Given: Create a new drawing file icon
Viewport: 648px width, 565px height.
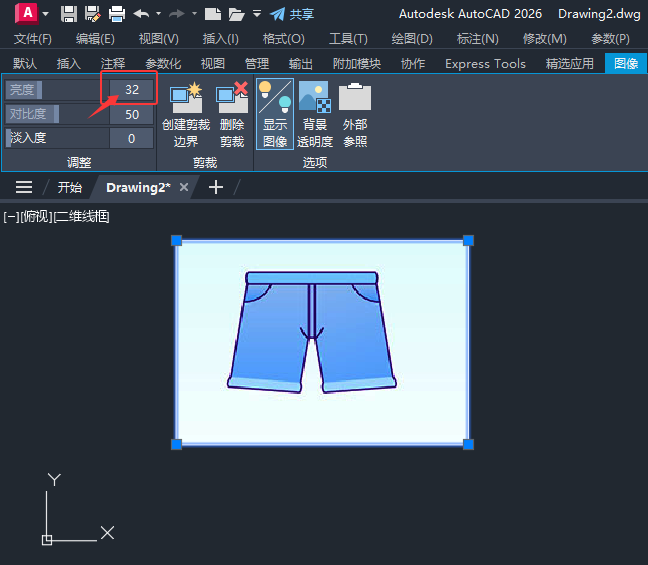Looking at the screenshot, I should coord(213,14).
